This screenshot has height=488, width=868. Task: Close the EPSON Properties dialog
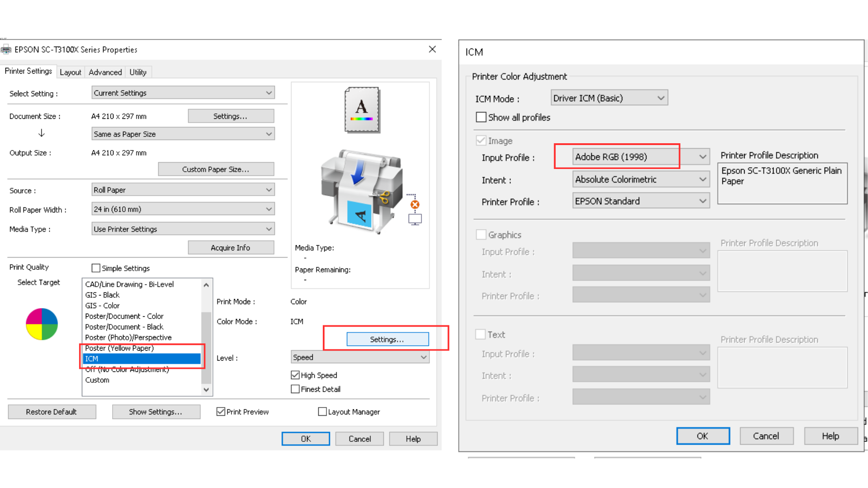[432, 49]
